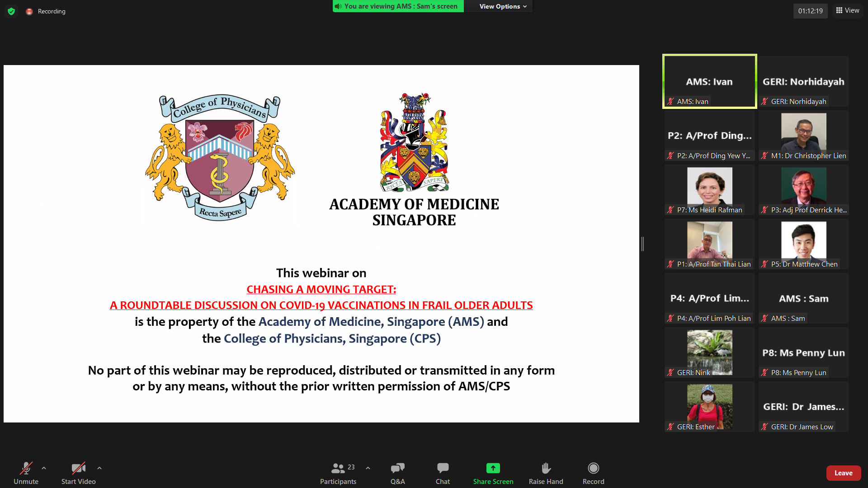Viewport: 868px width, 488px height.
Task: Open the Chat panel
Action: pos(443,468)
